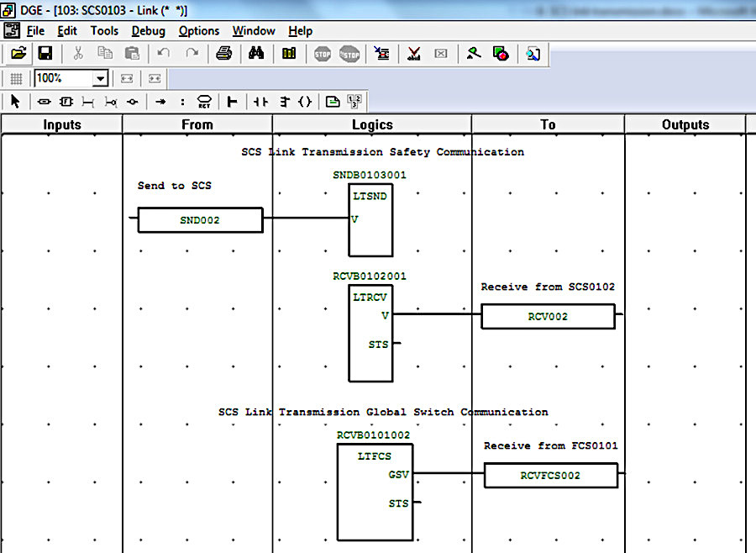Choose the function block tool icon
756x553 pixels.
[x=66, y=102]
